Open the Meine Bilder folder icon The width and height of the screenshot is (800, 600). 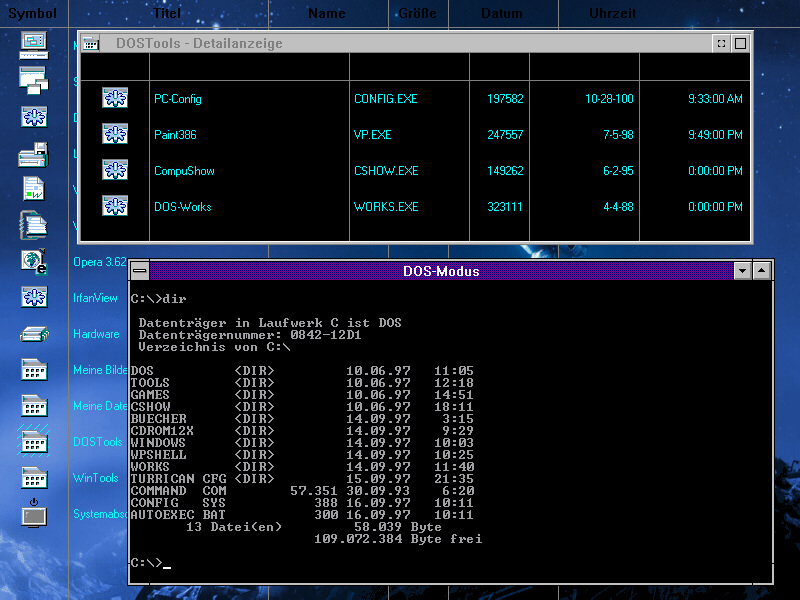coord(34,370)
